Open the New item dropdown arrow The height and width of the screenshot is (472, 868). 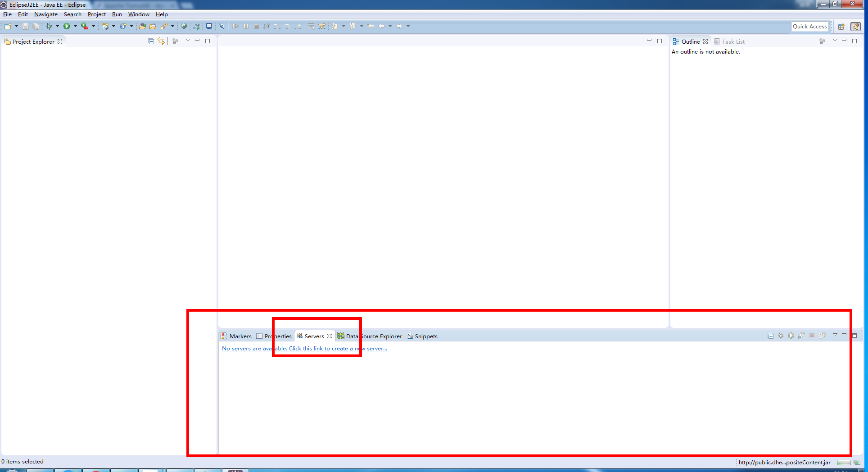(x=16, y=26)
